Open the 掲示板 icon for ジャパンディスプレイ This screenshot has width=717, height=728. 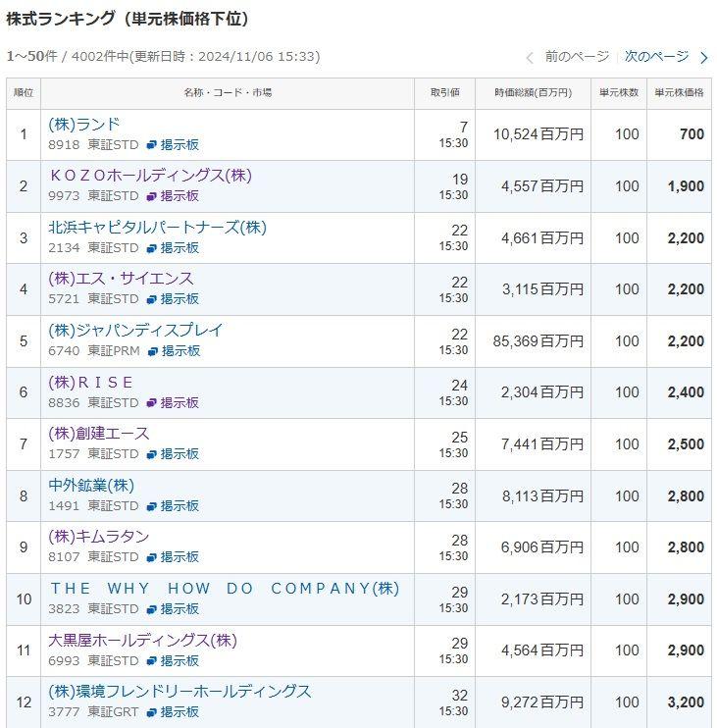point(153,350)
